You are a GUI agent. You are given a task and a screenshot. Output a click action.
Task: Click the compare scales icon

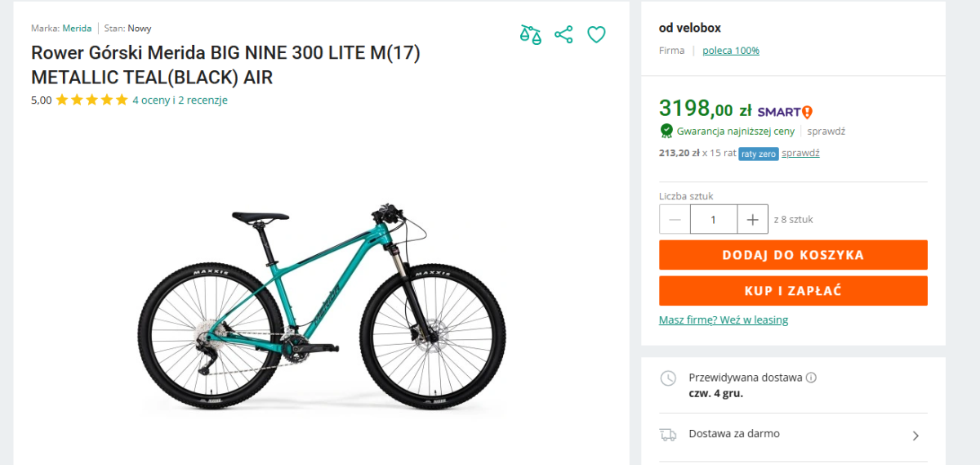(531, 34)
